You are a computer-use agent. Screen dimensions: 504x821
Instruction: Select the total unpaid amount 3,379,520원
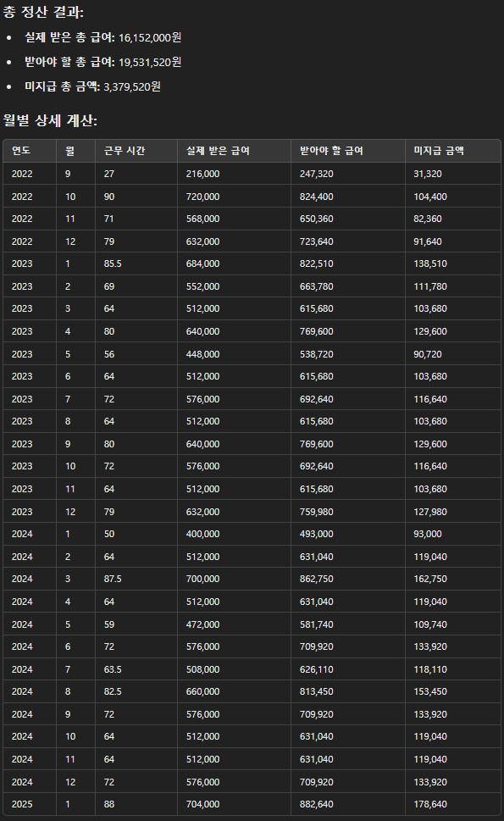coord(132,87)
